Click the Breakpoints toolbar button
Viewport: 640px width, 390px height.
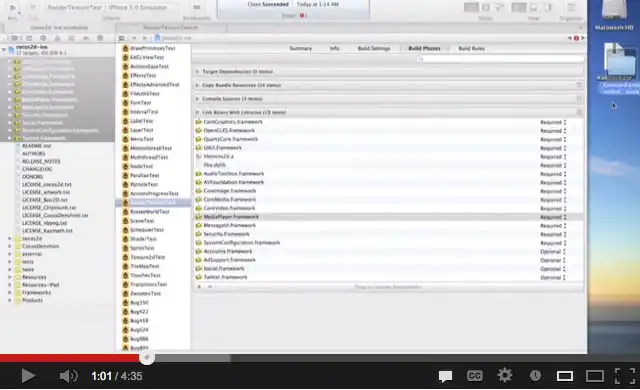(197, 7)
